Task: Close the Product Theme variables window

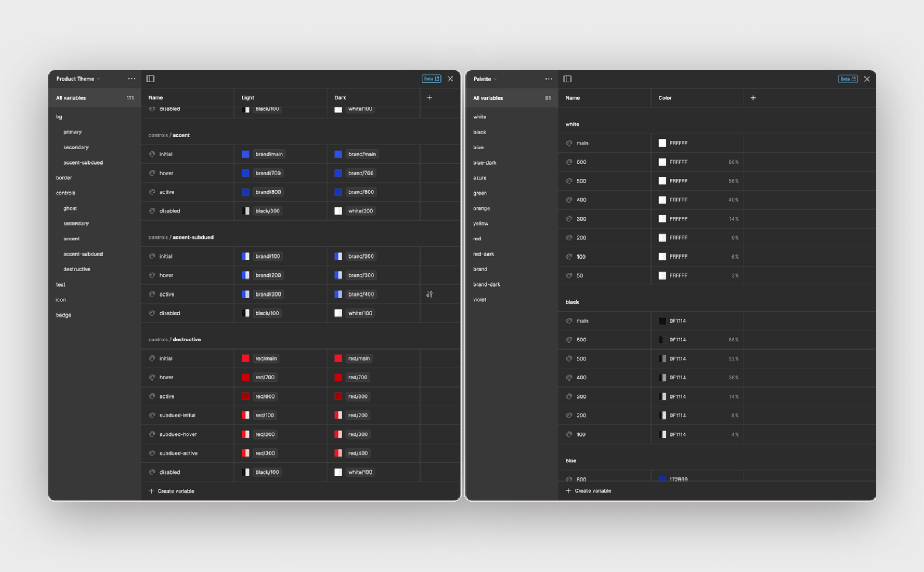Action: coord(450,79)
